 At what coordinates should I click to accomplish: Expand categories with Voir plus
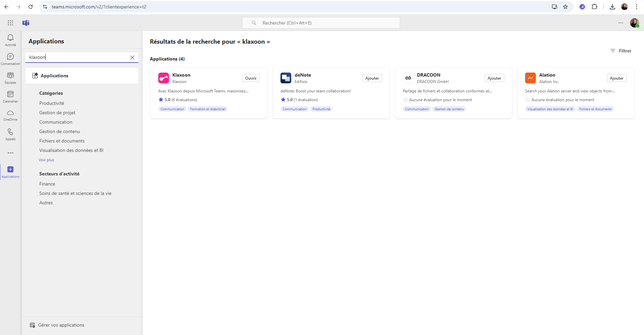(46, 160)
